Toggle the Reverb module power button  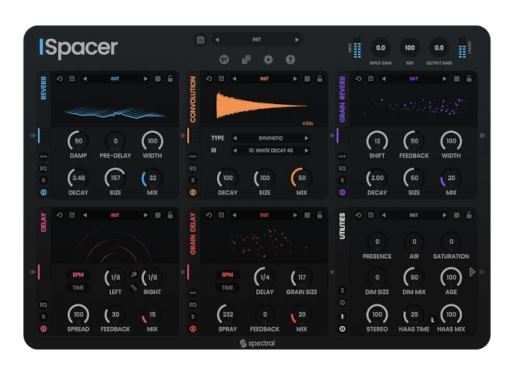pyautogui.click(x=44, y=192)
